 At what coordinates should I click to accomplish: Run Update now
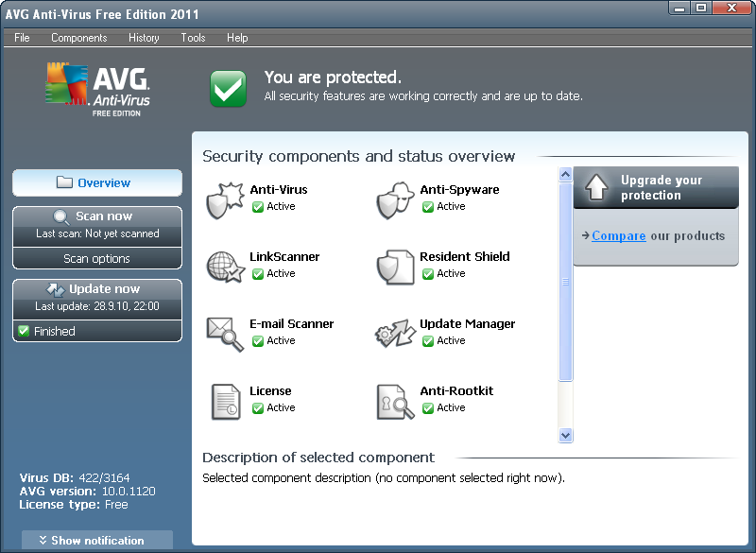(x=97, y=299)
